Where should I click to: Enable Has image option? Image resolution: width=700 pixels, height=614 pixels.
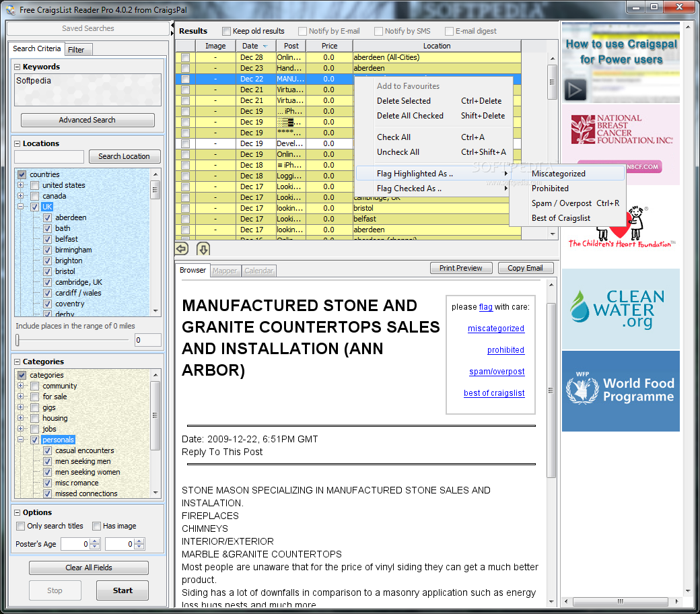click(x=96, y=526)
